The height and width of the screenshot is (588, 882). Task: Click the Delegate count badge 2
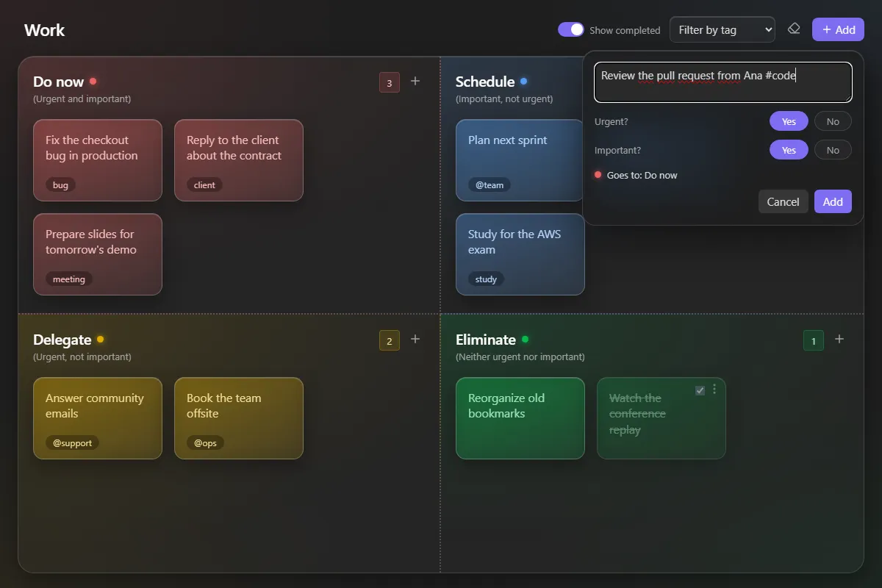click(x=390, y=340)
